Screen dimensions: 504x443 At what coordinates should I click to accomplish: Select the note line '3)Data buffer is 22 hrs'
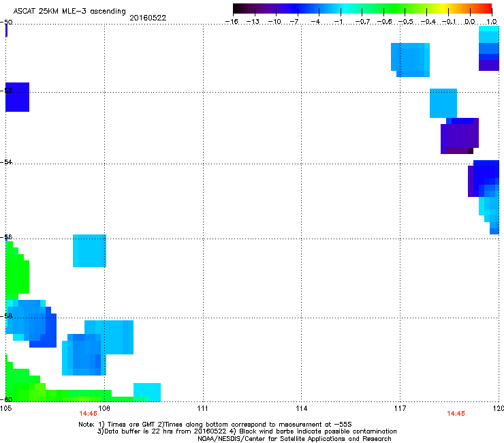247,431
